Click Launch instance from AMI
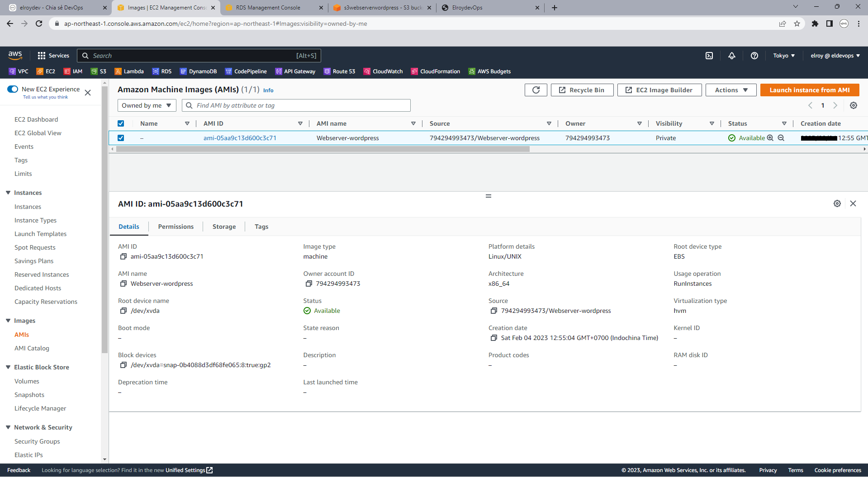Viewport: 868px width, 477px height. [810, 90]
